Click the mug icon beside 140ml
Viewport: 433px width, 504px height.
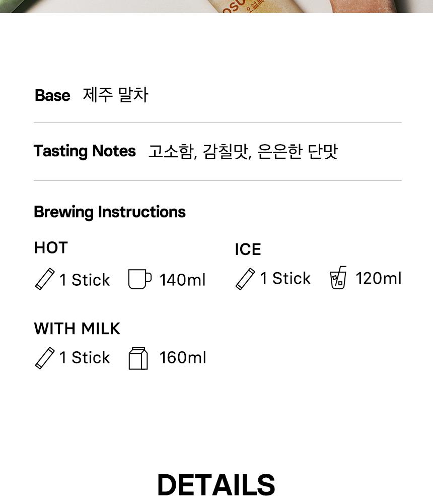tap(139, 279)
